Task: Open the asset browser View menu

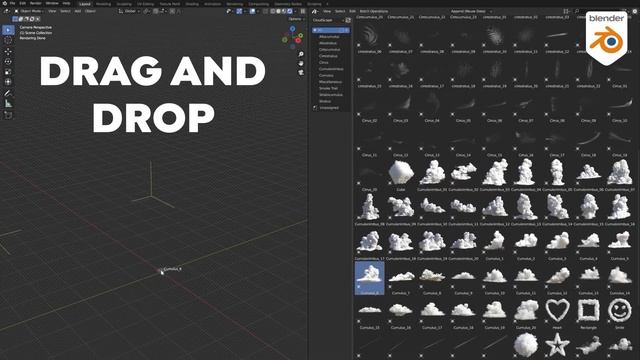Action: (327, 11)
